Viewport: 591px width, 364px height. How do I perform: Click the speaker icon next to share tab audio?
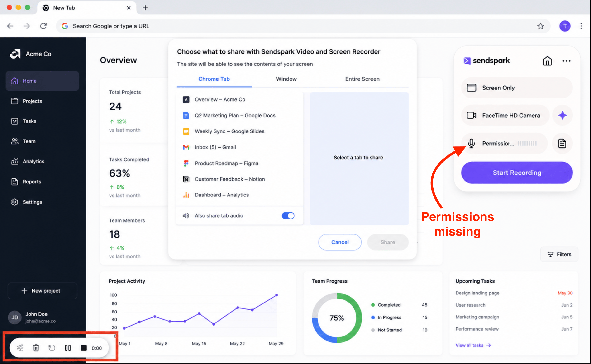click(186, 215)
